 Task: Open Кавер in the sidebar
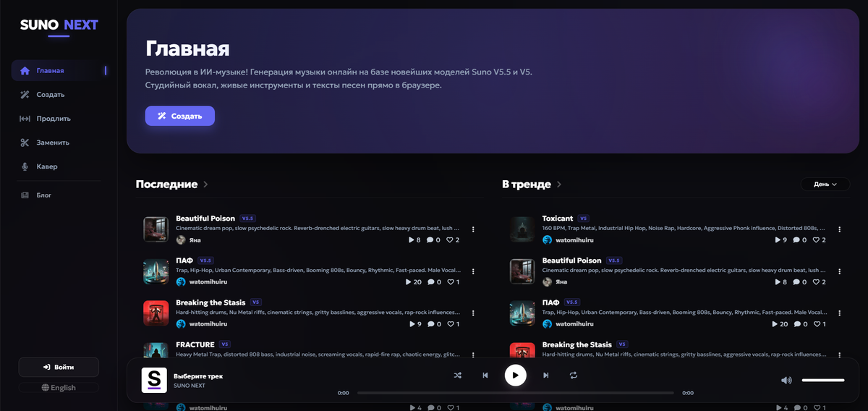coord(59,166)
